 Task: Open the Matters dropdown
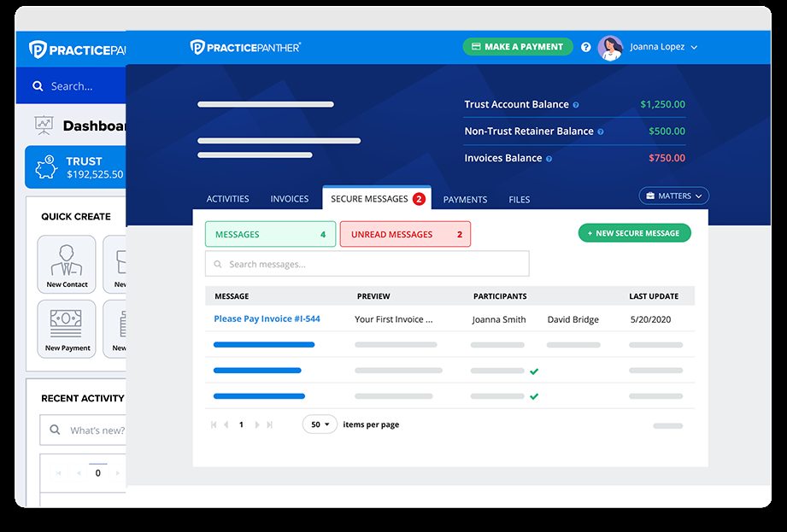673,196
